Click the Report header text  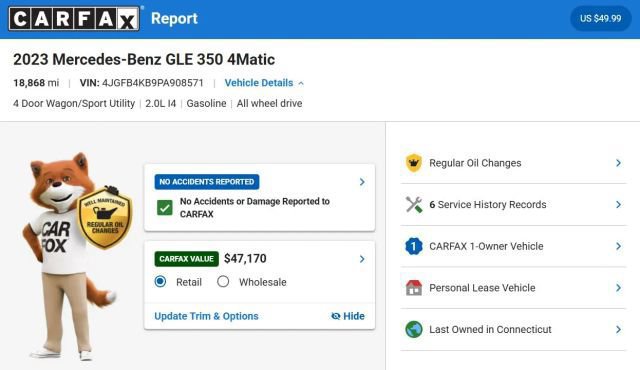click(174, 18)
